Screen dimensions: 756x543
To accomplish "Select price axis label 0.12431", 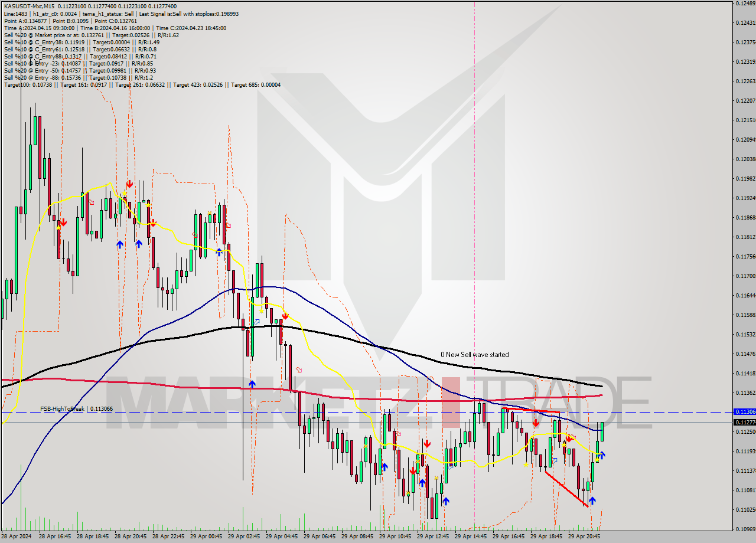I will [745, 22].
